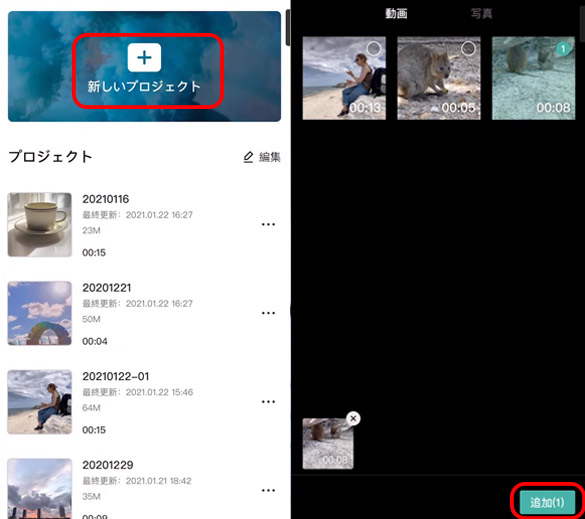This screenshot has width=585, height=519.
Task: Tap the 23M file size text
Action: point(91,231)
